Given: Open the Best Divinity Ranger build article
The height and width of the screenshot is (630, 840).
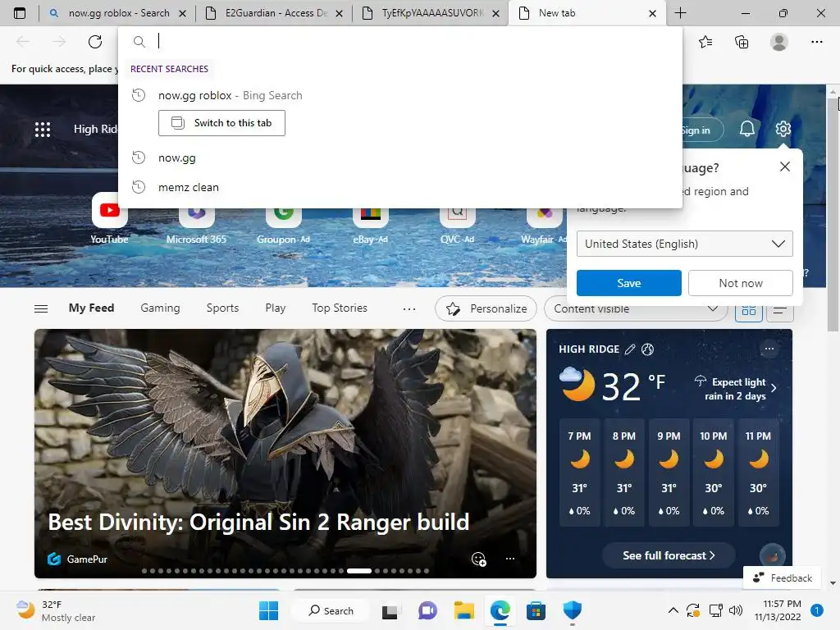Looking at the screenshot, I should (x=258, y=522).
